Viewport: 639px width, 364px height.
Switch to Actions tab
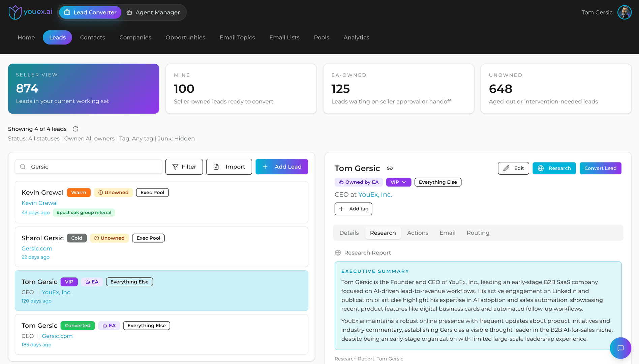tap(418, 233)
